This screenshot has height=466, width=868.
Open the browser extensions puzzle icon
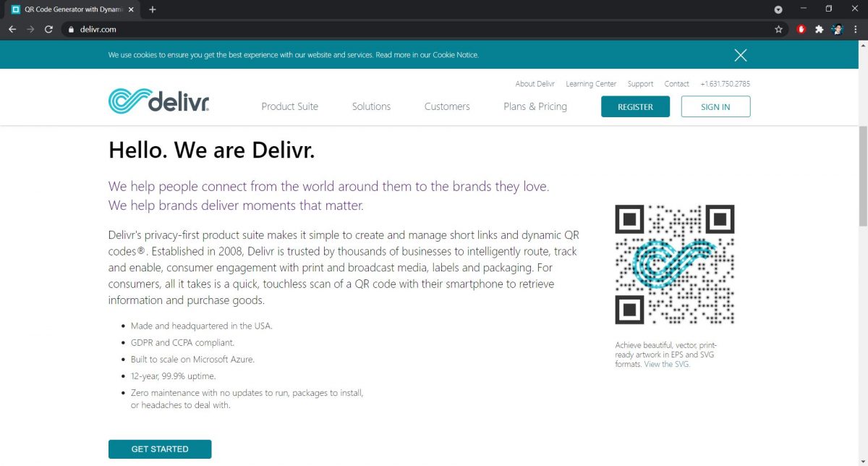click(x=820, y=30)
